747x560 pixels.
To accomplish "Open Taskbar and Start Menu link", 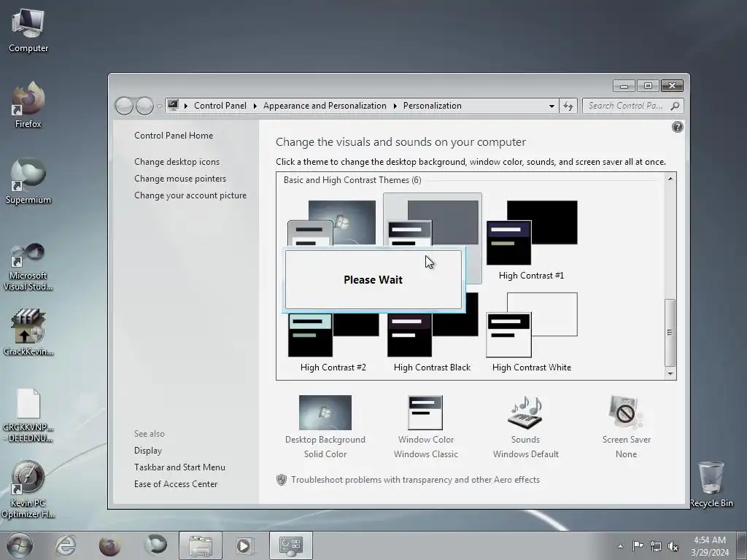I will click(x=179, y=467).
